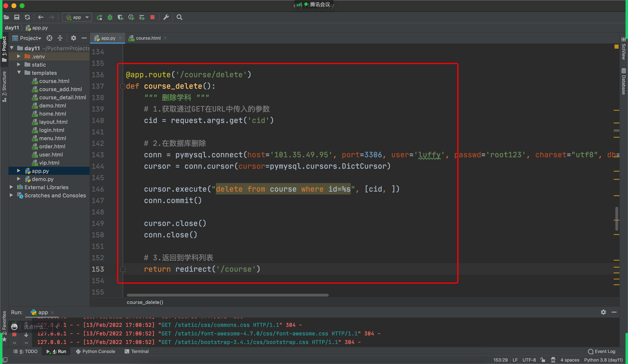The height and width of the screenshot is (364, 628).
Task: Click the profiler run icon
Action: click(x=131, y=17)
